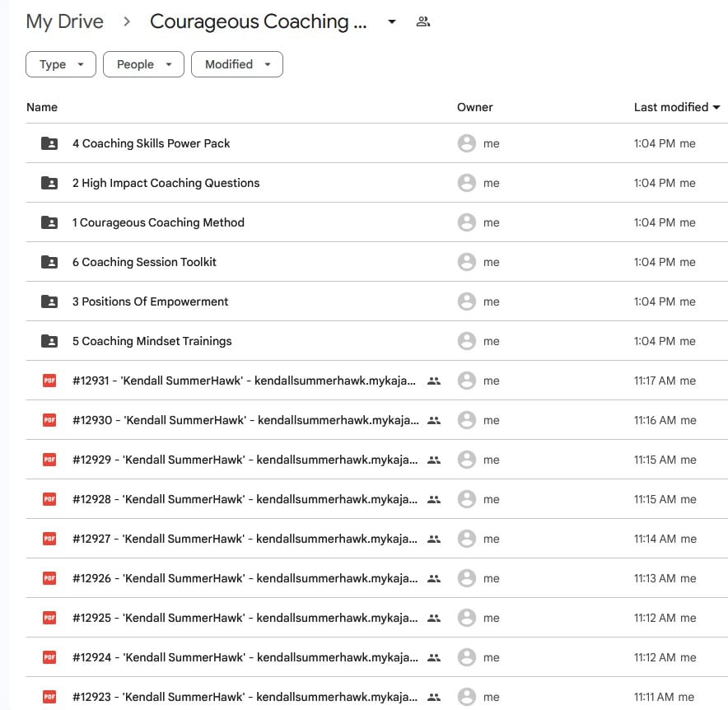
Task: Click the PDF icon for file #12926
Action: (49, 578)
